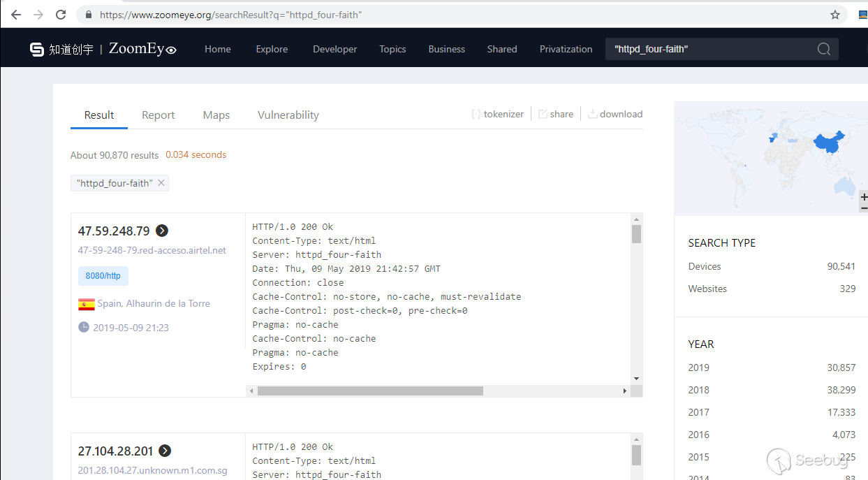Image resolution: width=868 pixels, height=480 pixels.
Task: Open IP address 27.104.28.201
Action: (115, 451)
